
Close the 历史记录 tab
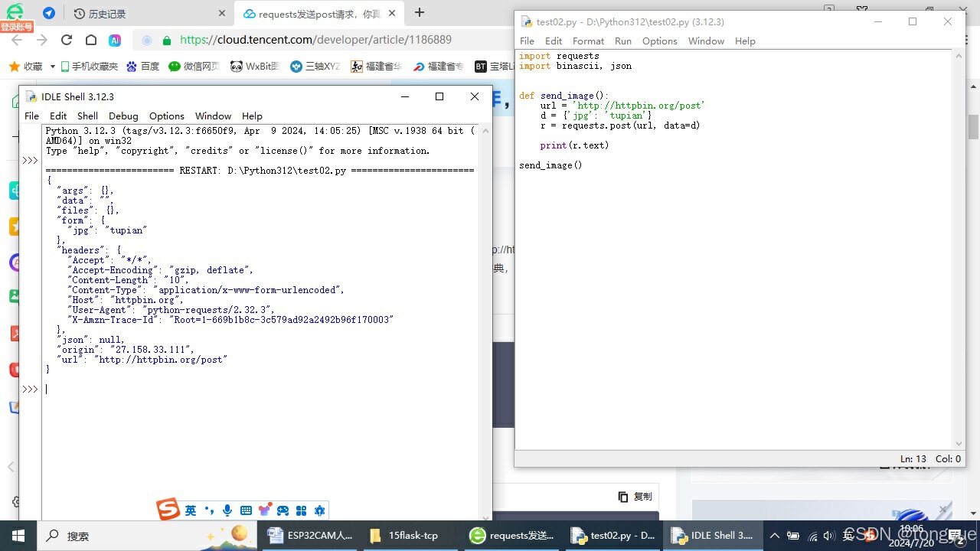(x=222, y=13)
